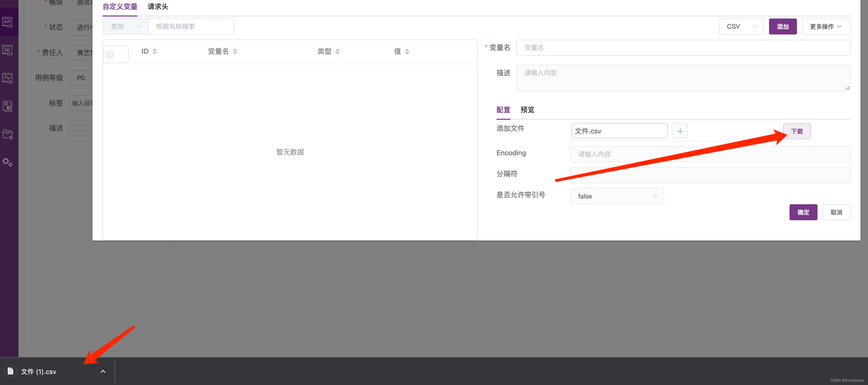
Task: Sort table by 变量名 column arrows
Action: coord(235,51)
